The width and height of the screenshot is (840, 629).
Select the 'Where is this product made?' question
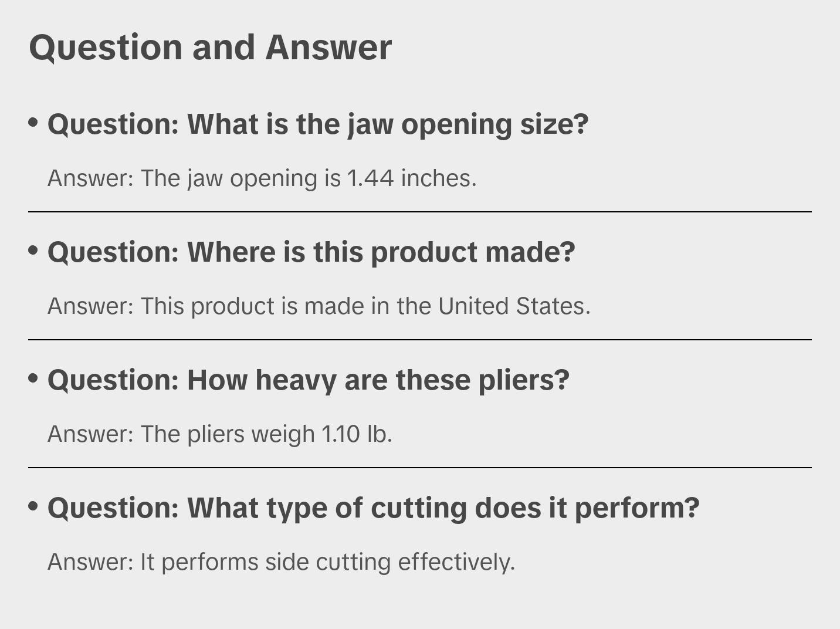(311, 252)
